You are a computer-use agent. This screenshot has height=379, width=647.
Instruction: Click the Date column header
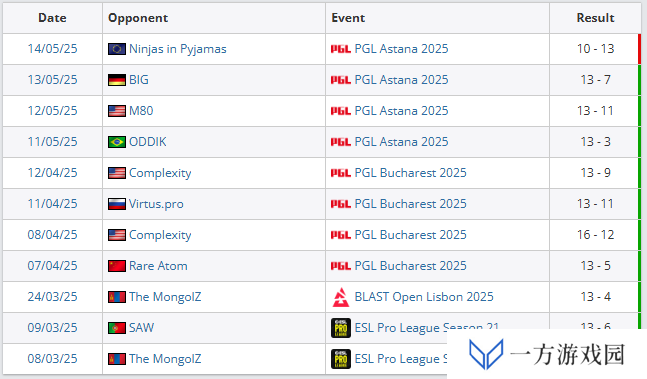(52, 18)
